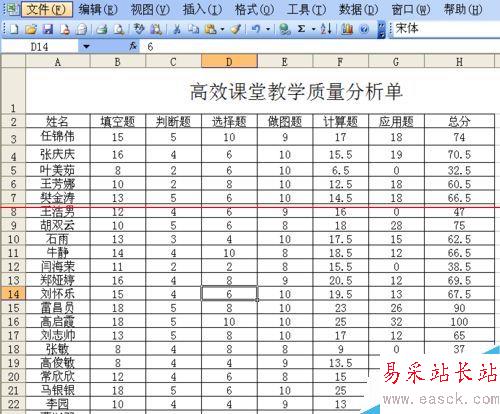Cut selection with scissors icon
The width and height of the screenshot is (500, 414).
point(177,29)
